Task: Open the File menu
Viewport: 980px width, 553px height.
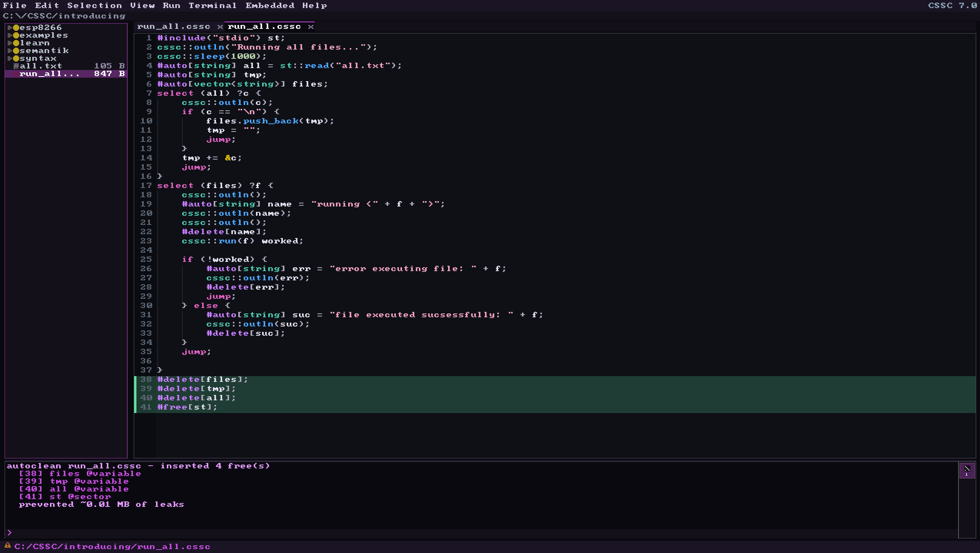Action: click(15, 5)
